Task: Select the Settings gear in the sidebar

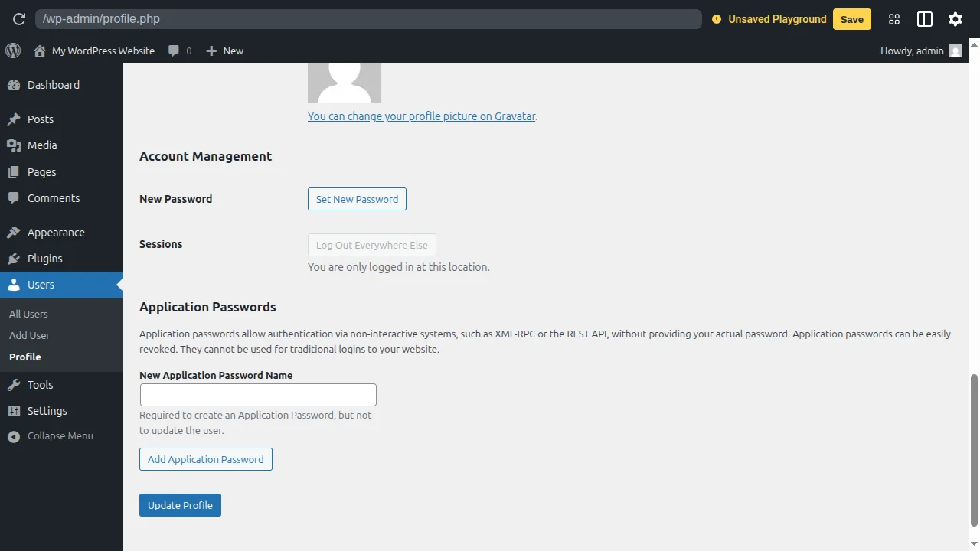Action: (x=14, y=411)
